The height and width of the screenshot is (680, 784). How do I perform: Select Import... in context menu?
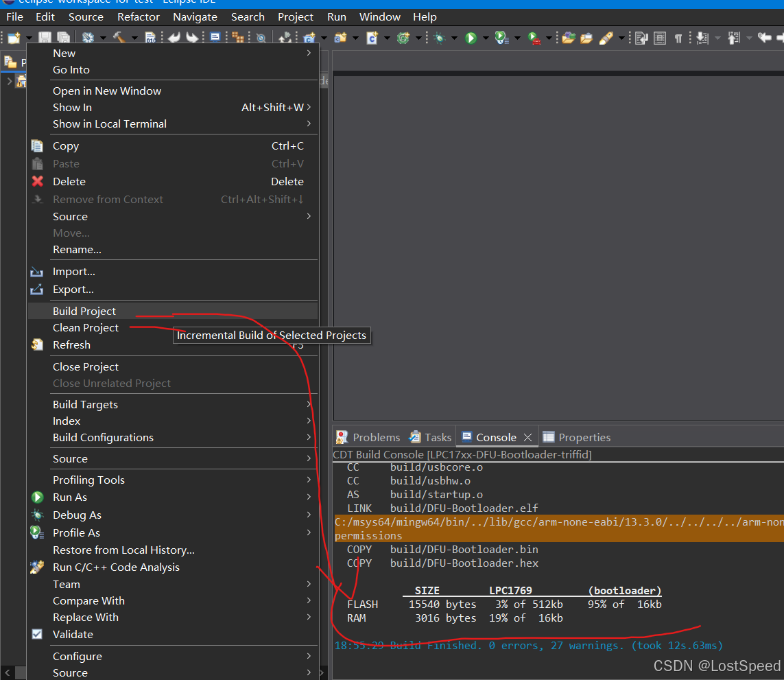173,272
